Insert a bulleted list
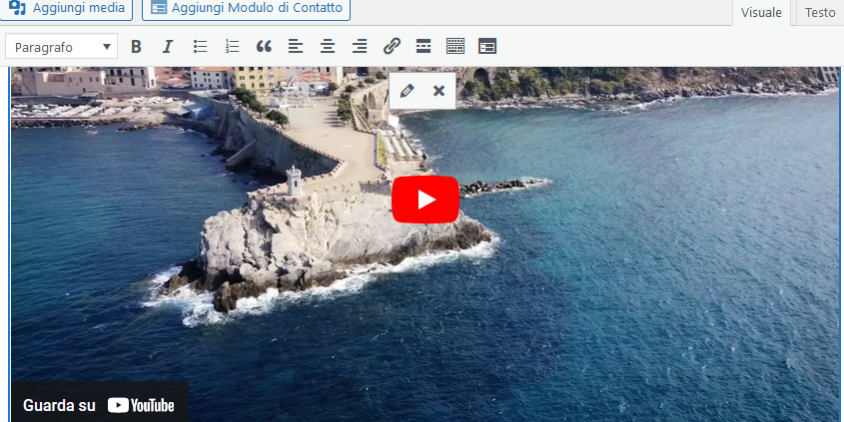 coord(200,47)
